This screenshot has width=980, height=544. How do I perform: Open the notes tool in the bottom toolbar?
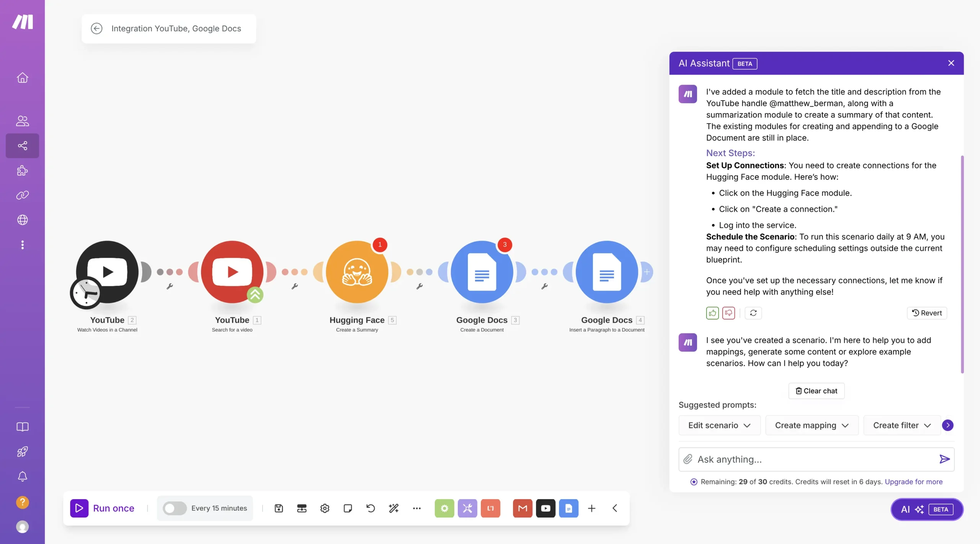(x=348, y=508)
